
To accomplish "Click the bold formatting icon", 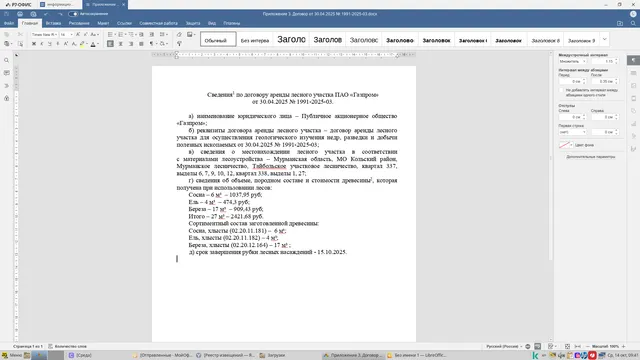I will [x=34, y=44].
